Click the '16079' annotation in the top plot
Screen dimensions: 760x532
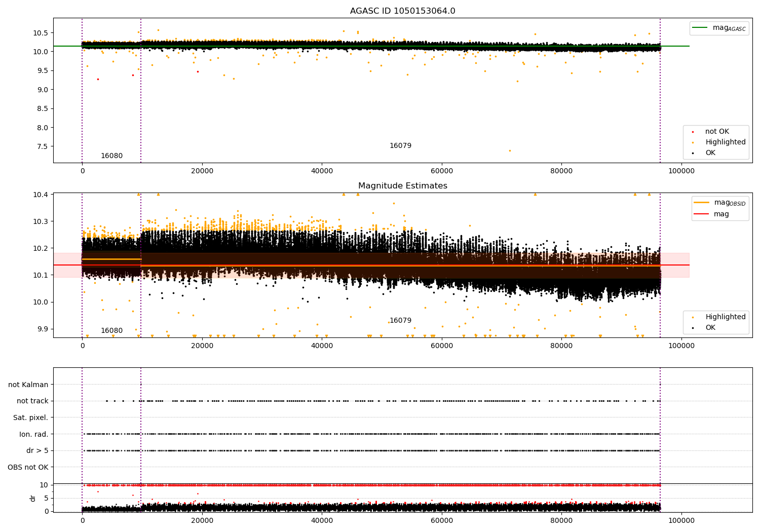pos(400,146)
